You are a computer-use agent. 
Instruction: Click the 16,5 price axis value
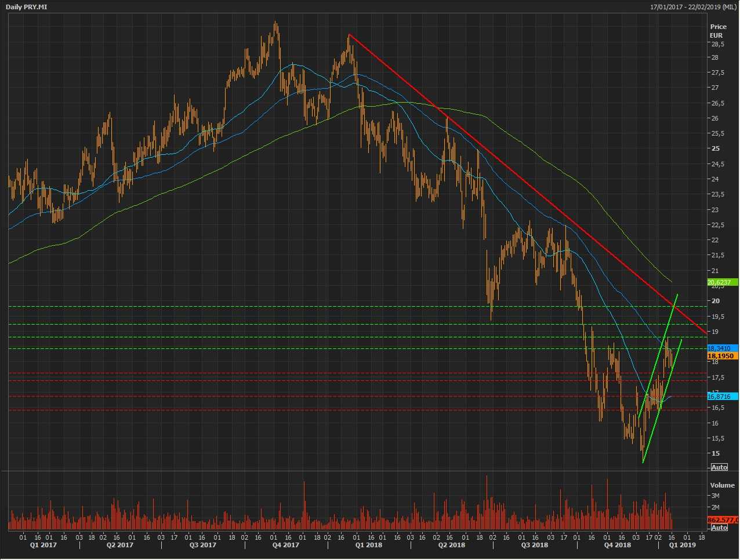pyautogui.click(x=717, y=408)
